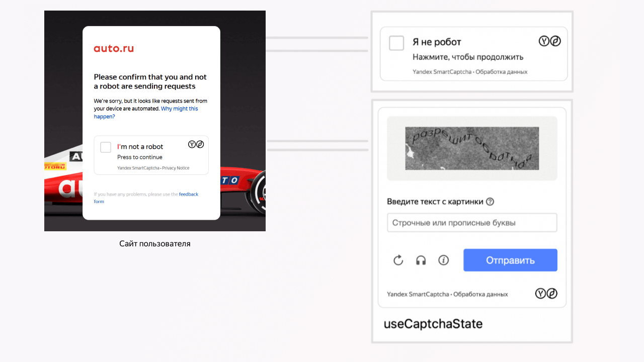The width and height of the screenshot is (644, 362).
Task: Click the refresh captcha image icon
Action: click(398, 260)
